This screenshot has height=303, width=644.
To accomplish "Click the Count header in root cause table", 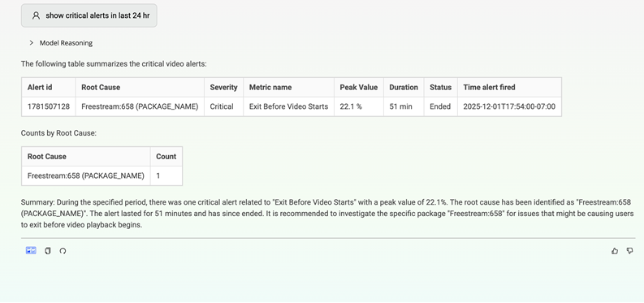I will [166, 157].
